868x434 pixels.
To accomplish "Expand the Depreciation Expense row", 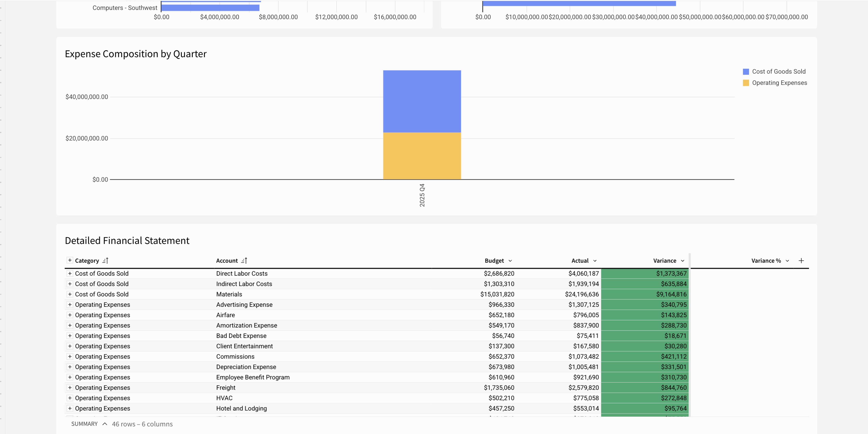I will coord(70,367).
